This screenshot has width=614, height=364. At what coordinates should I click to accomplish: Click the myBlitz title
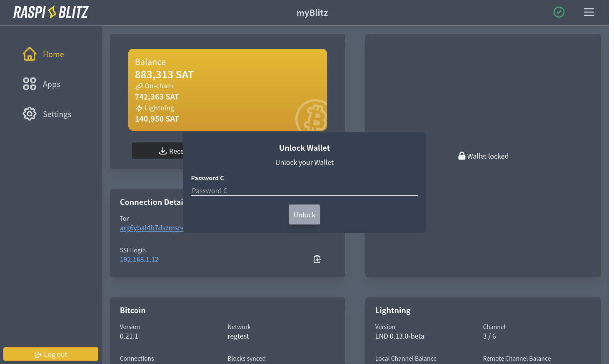pyautogui.click(x=312, y=12)
